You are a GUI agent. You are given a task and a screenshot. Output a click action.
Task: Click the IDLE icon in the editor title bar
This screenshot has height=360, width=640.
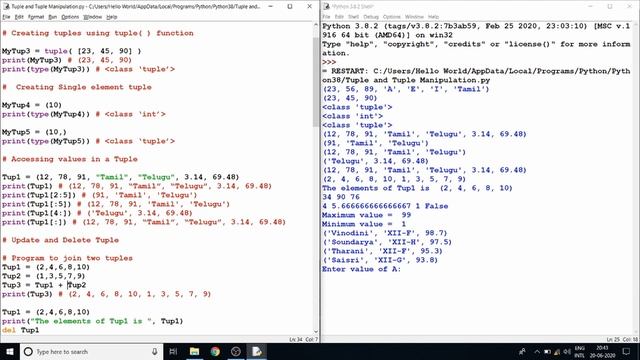6,7
